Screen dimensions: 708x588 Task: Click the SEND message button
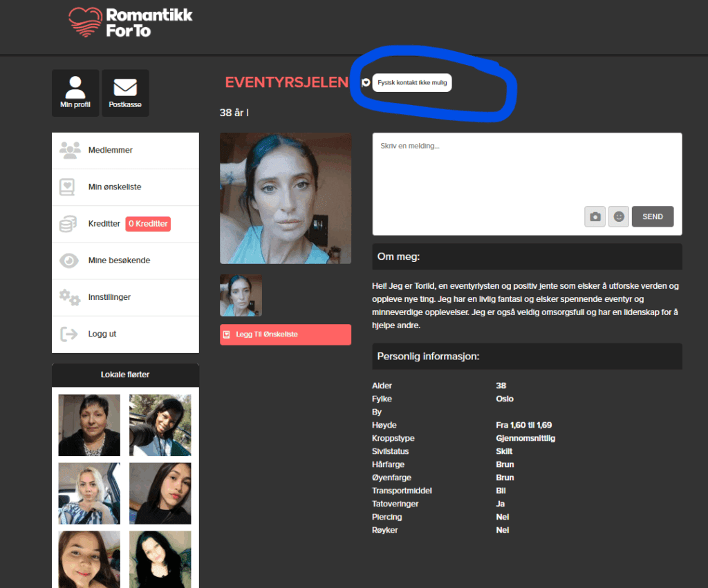click(653, 216)
